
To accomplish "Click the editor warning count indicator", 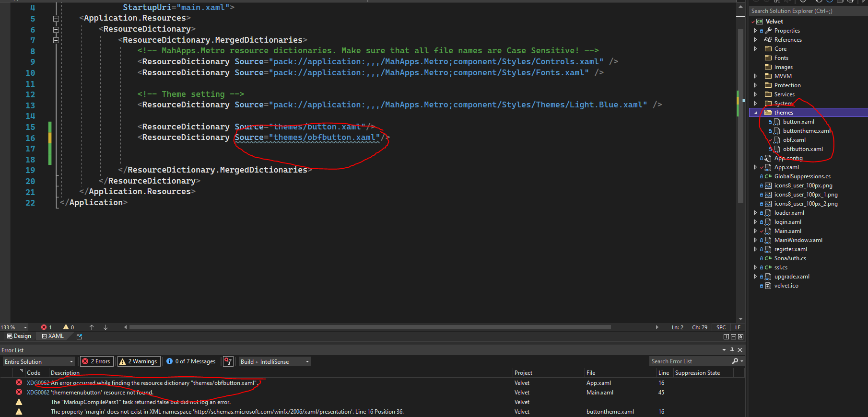I will click(x=69, y=327).
